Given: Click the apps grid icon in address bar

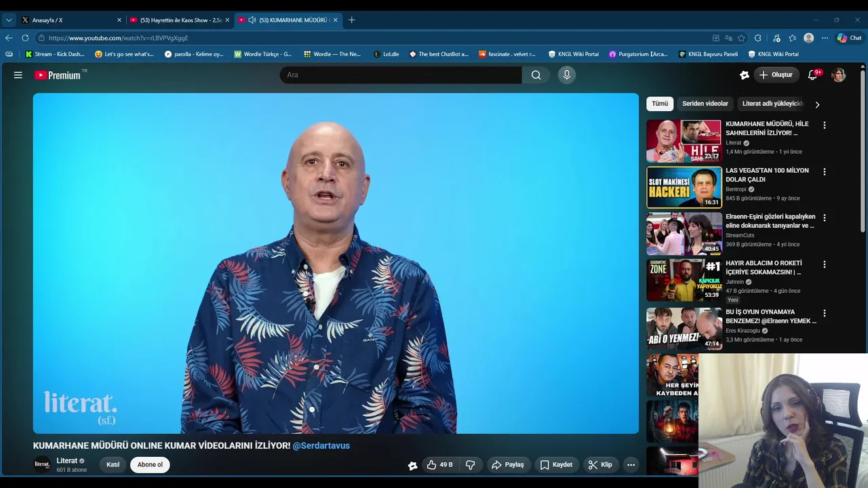Looking at the screenshot, I should (x=716, y=38).
